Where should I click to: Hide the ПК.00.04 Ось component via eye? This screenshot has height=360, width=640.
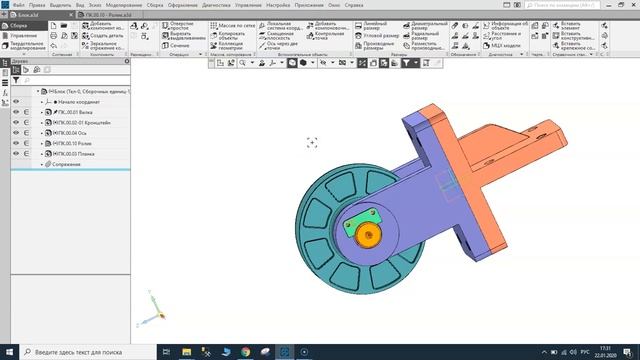16,133
